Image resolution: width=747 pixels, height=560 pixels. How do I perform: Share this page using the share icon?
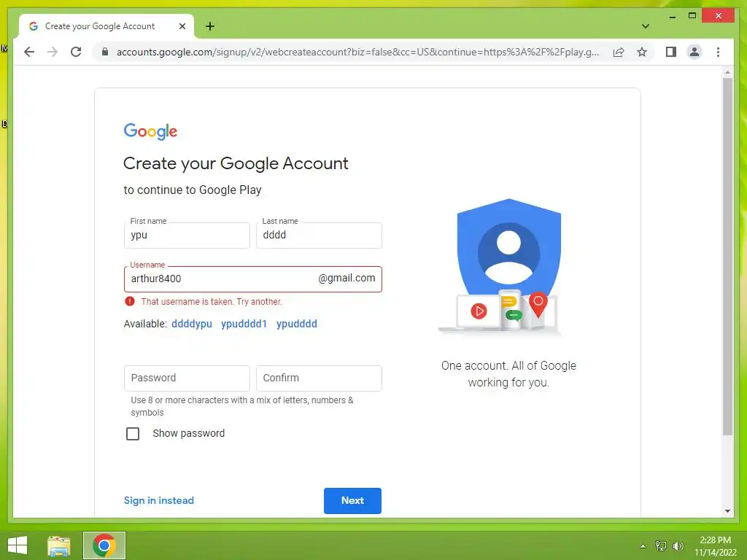(x=619, y=52)
